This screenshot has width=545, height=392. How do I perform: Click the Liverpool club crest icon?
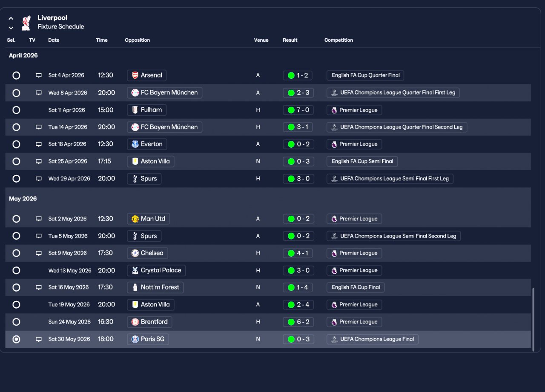pyautogui.click(x=26, y=23)
